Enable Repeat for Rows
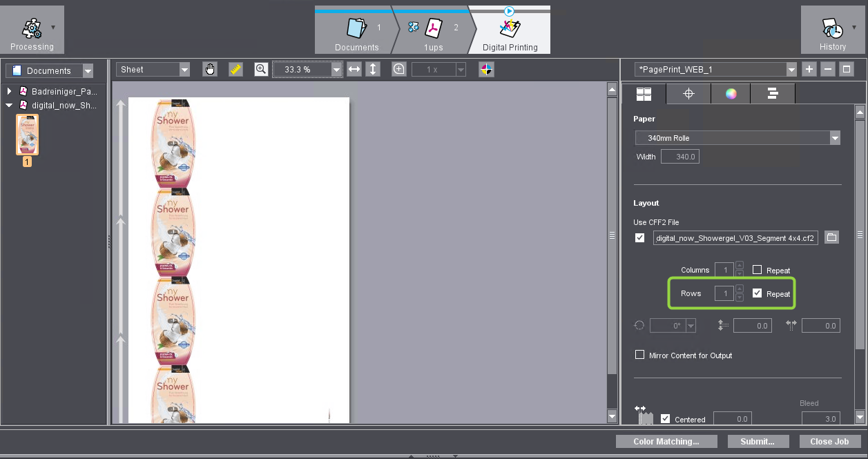Screen dimensions: 868x459 (x=757, y=293)
